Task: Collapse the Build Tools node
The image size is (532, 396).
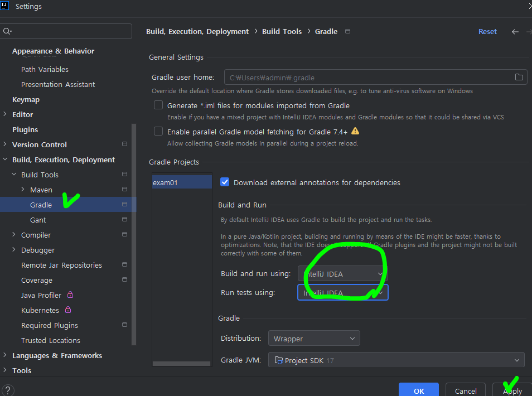Action: 14,174
